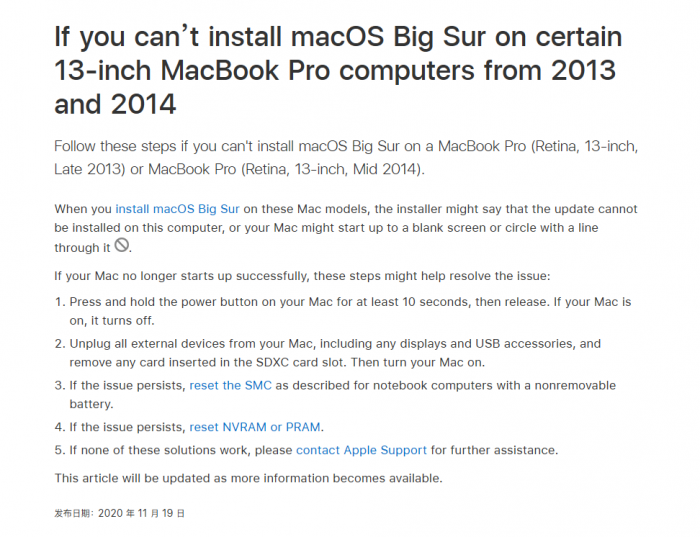
Task: Click 'If the issue persists' in step 4
Action: 126,427
